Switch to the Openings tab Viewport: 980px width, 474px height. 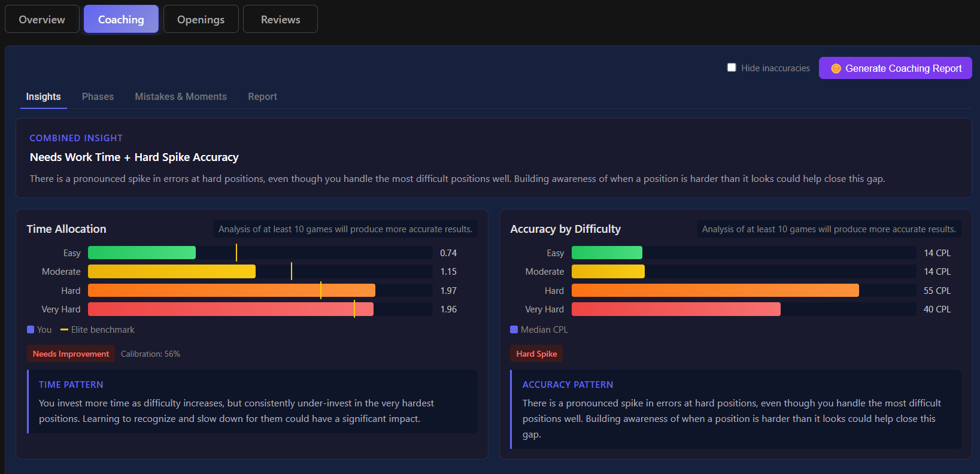[201, 19]
